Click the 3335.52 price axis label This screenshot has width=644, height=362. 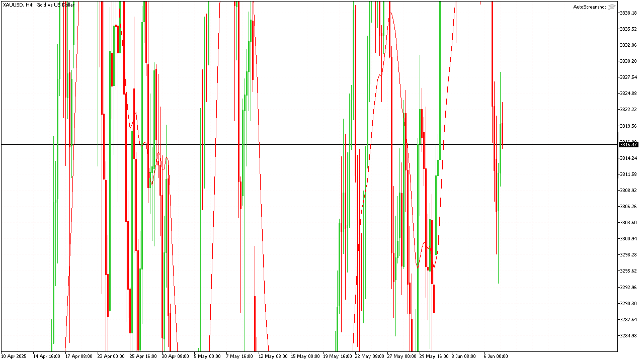(628, 29)
